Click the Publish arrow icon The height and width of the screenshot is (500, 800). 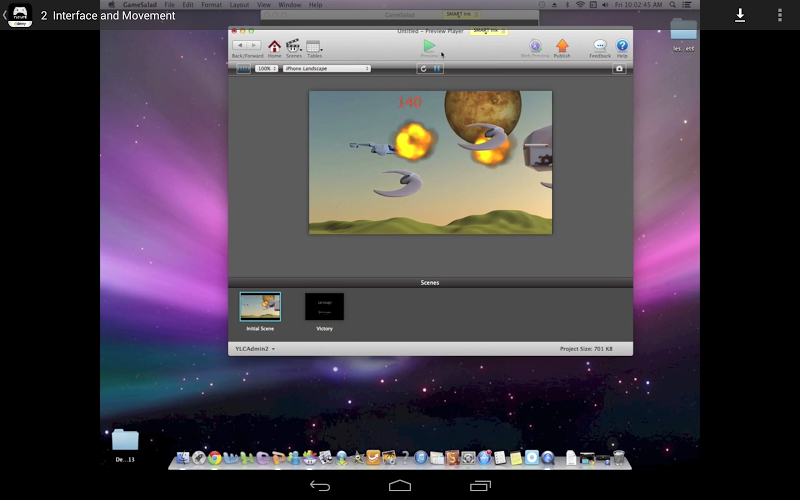[x=562, y=46]
